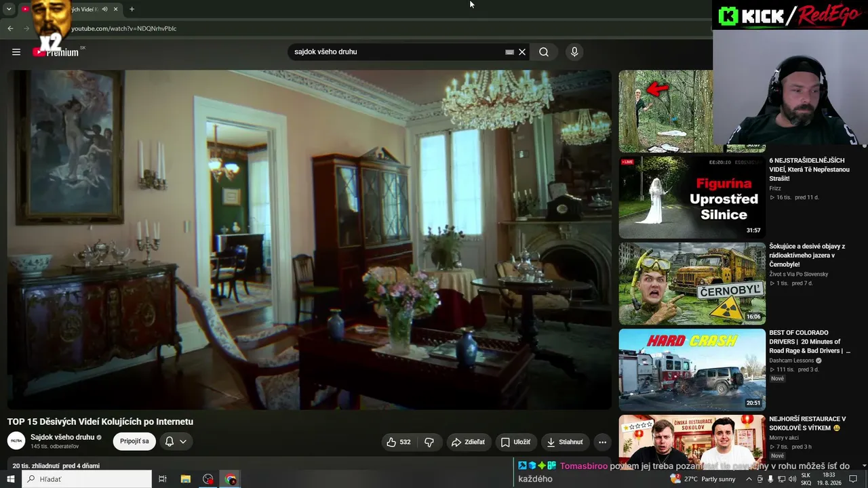Like the video with 532 likes
This screenshot has height=488, width=868.
pyautogui.click(x=399, y=442)
